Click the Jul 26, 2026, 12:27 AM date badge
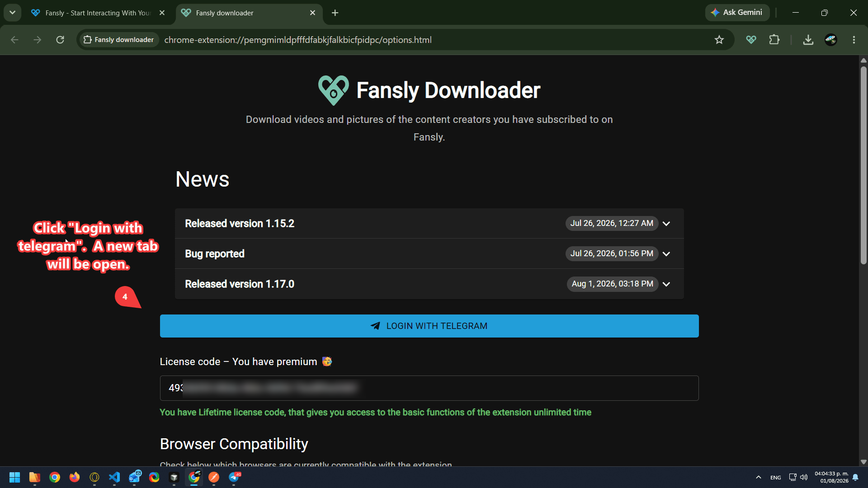 pos(612,223)
